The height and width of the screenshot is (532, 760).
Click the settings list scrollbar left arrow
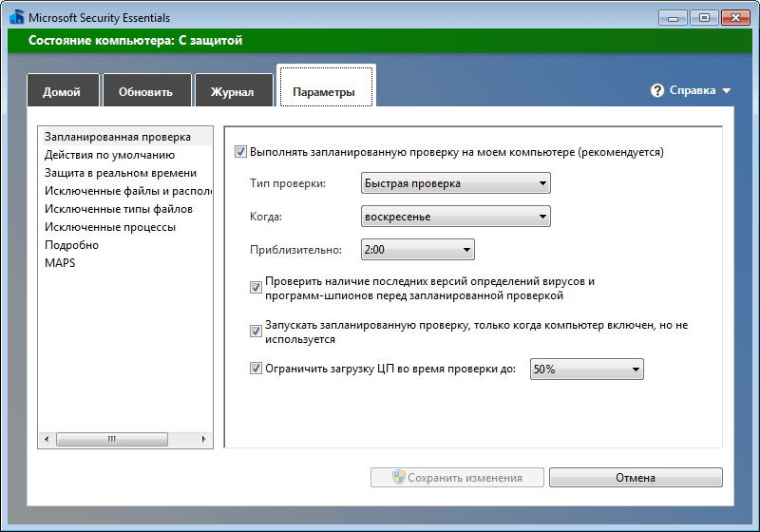click(x=47, y=439)
